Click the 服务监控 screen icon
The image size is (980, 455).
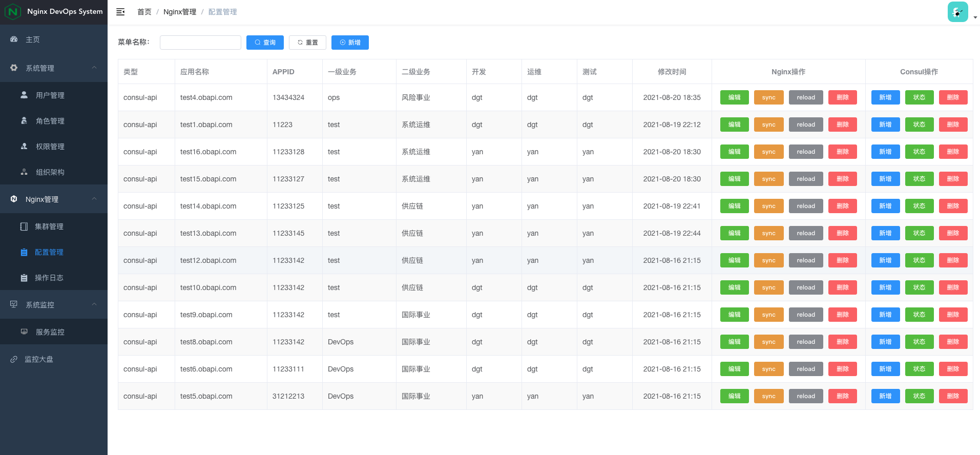click(x=24, y=332)
